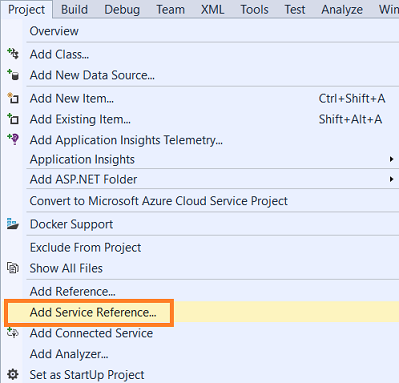
Task: Click the Add Connected Service icon
Action: pos(13,333)
